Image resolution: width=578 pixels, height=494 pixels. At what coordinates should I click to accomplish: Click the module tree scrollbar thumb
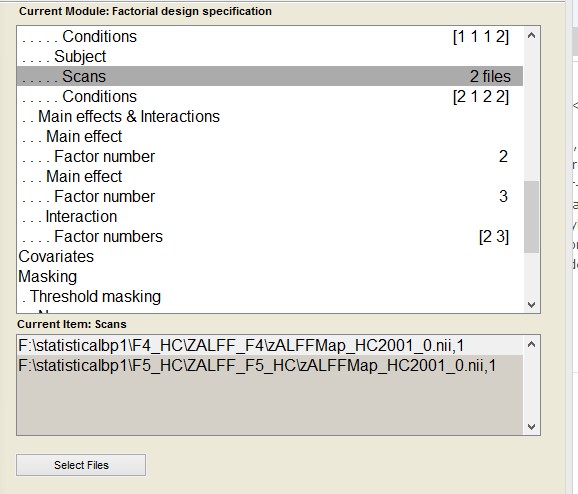[x=532, y=217]
